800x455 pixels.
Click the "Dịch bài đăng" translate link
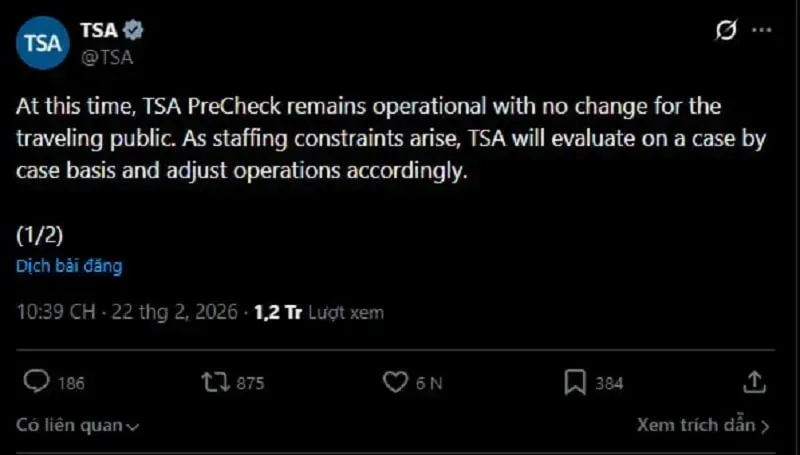click(68, 266)
